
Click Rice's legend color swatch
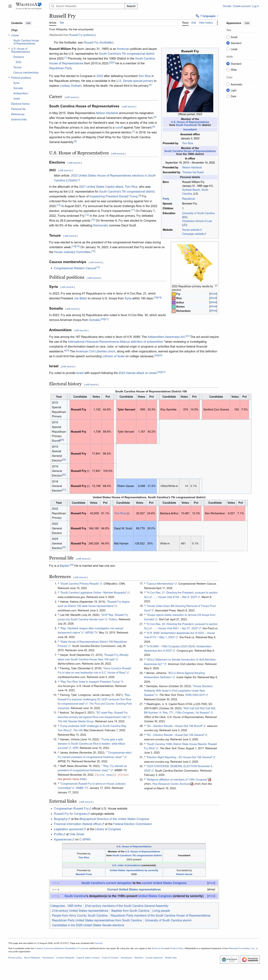click(x=174, y=298)
